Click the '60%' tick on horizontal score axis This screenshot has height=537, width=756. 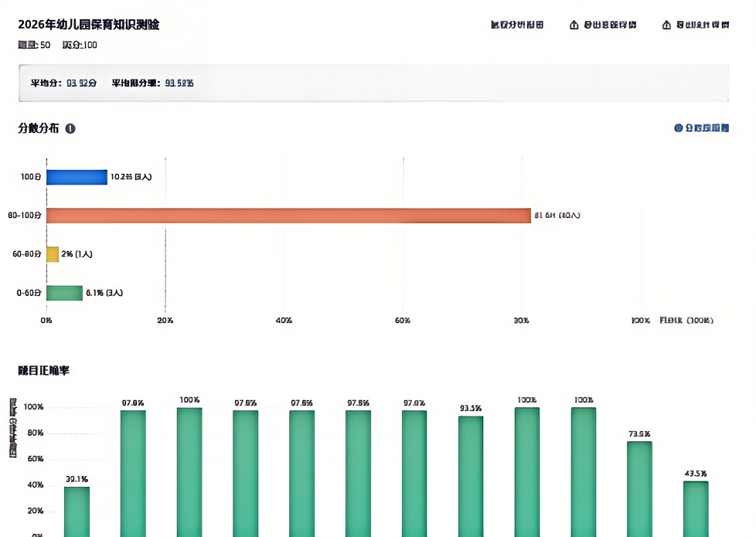click(x=403, y=321)
